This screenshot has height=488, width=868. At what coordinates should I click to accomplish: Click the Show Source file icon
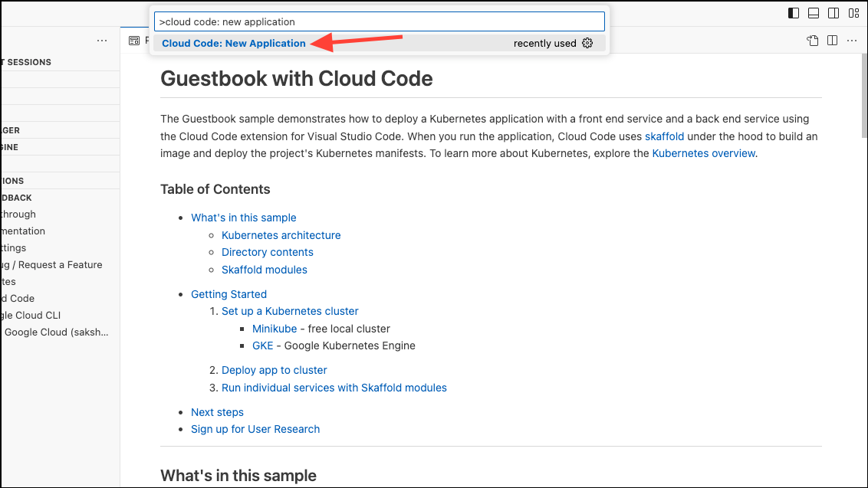click(813, 41)
